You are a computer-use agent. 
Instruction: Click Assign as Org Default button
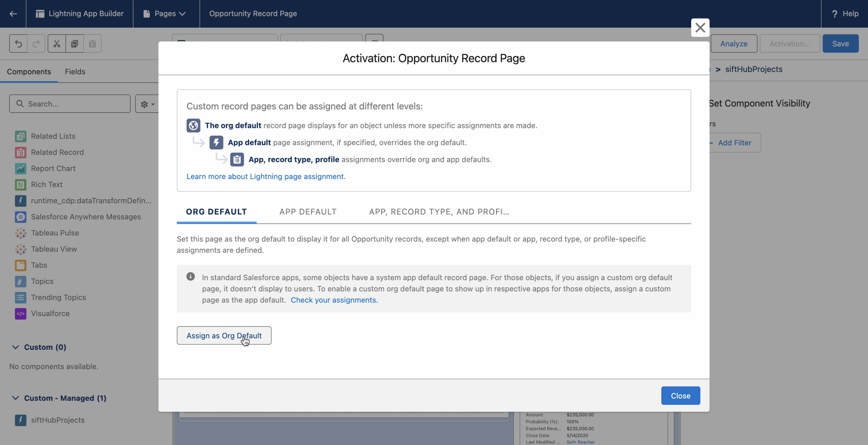224,335
